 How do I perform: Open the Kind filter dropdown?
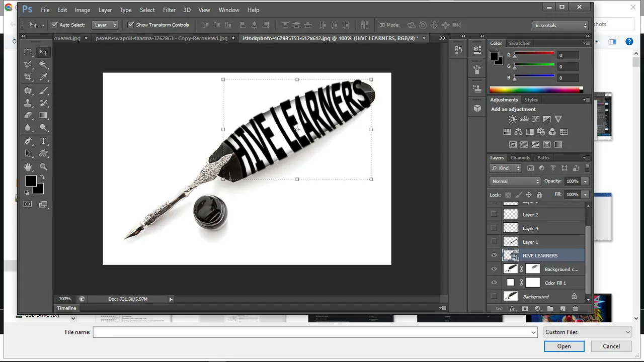tap(506, 168)
